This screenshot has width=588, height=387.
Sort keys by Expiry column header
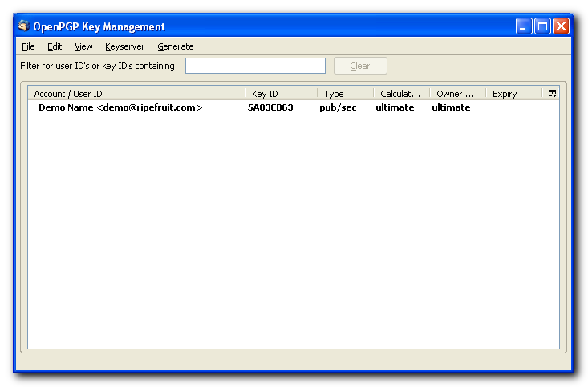coord(513,94)
